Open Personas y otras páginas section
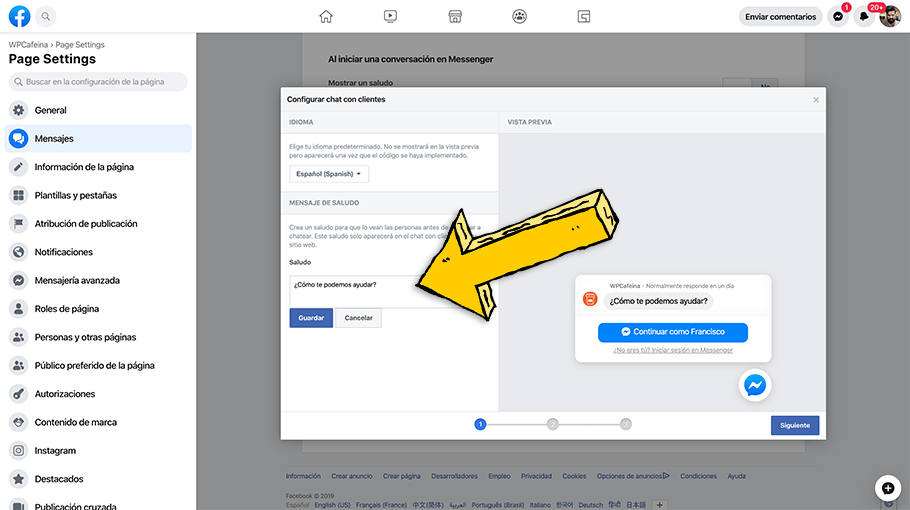Image resolution: width=910 pixels, height=510 pixels. tap(98, 338)
